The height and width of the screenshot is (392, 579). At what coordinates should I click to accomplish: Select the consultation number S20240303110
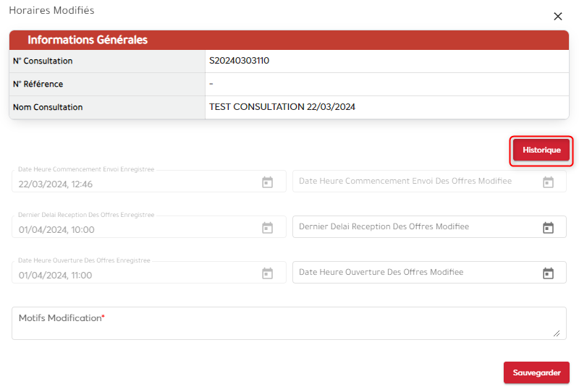pyautogui.click(x=240, y=61)
